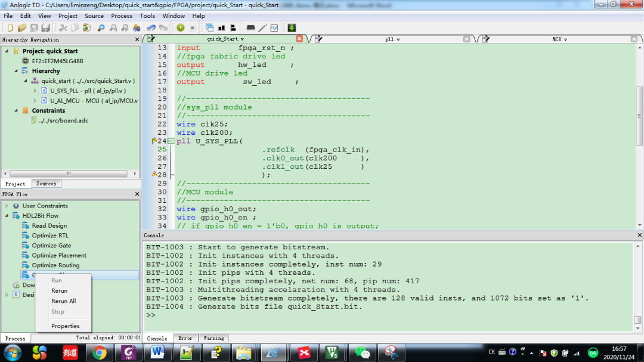Screen dimensions: 644x362
Task: Expand the User Constraints node
Action: click(x=7, y=206)
